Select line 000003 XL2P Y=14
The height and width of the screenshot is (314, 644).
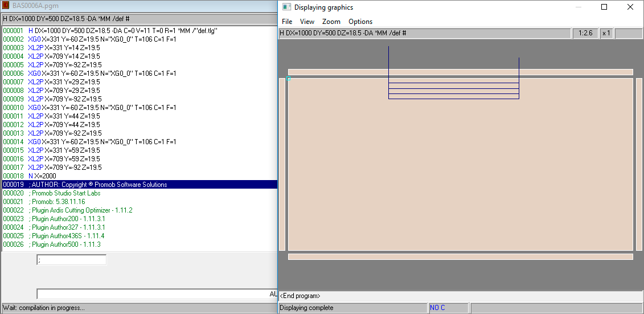coord(140,48)
